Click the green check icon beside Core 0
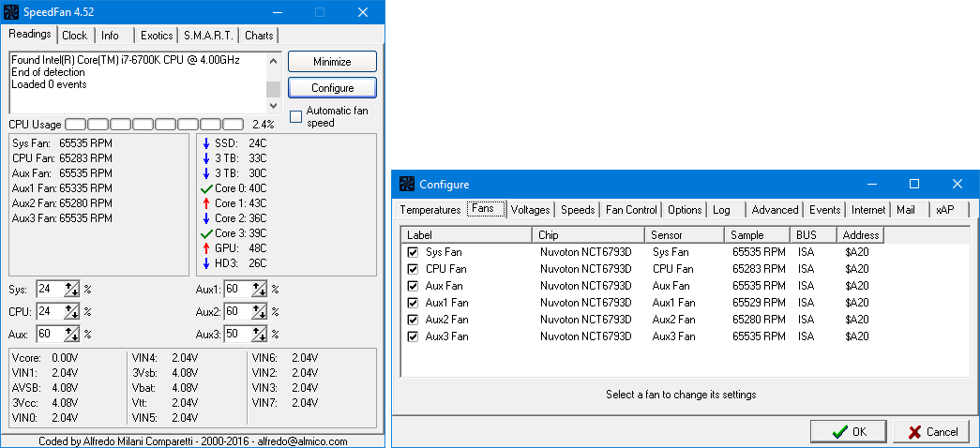The image size is (980, 448). coord(206,188)
